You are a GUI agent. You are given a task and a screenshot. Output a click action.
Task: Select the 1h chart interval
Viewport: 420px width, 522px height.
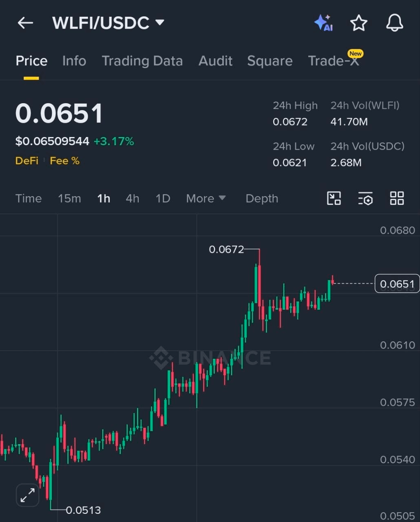tap(104, 199)
